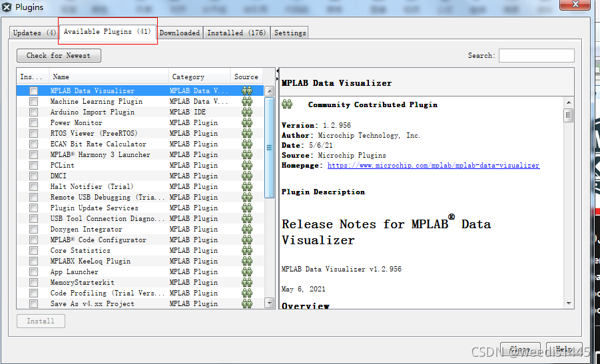Select the Core Statistics row
The image size is (600, 364).
[140, 250]
